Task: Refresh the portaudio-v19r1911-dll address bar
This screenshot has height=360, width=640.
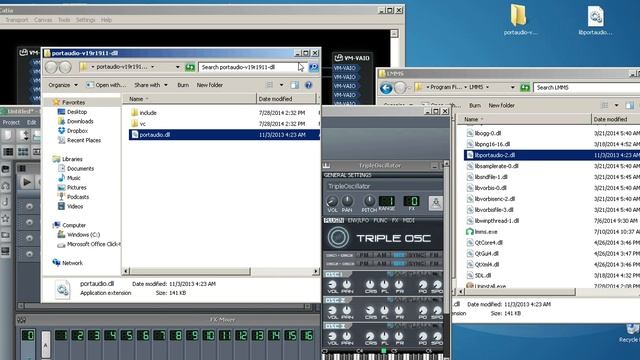Action: pyautogui.click(x=190, y=67)
